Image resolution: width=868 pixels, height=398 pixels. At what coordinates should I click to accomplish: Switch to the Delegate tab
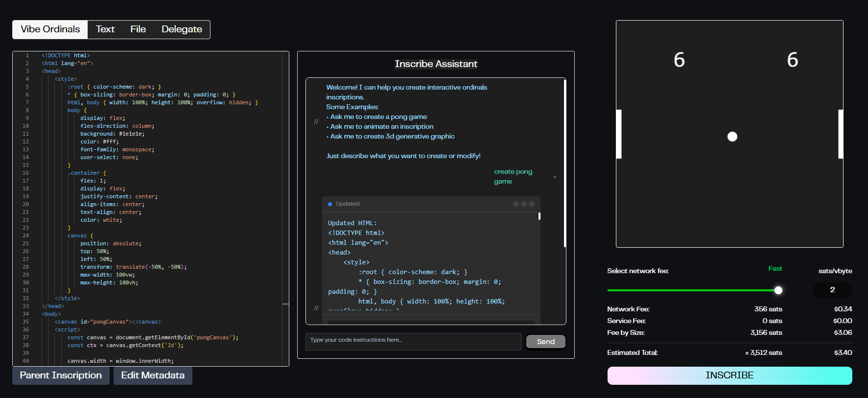182,29
